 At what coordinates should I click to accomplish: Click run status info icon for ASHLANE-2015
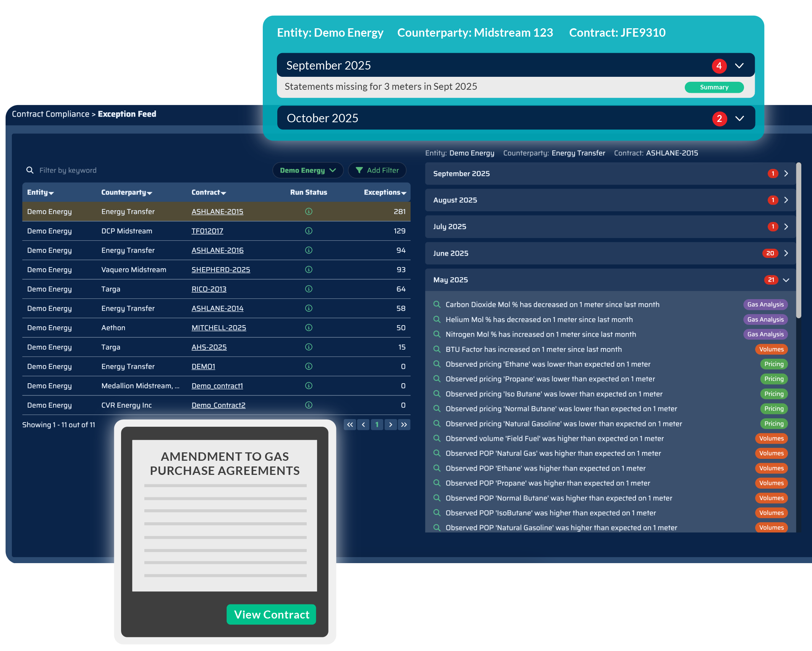tap(309, 211)
